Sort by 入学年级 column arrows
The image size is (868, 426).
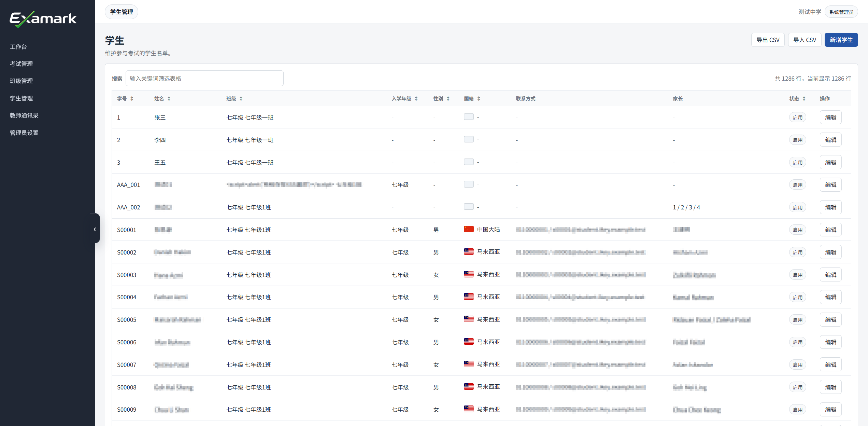click(416, 99)
